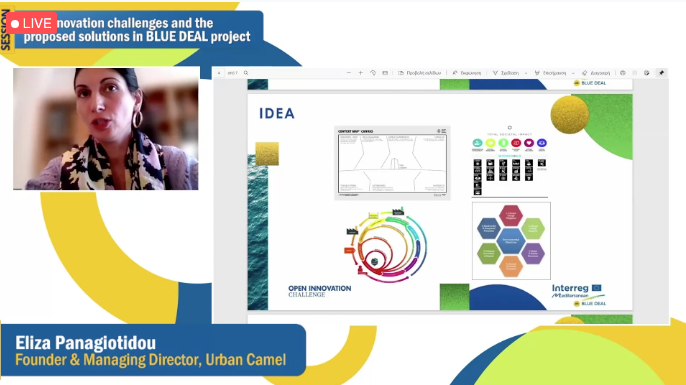Click the OPEN INNOVATION CHALLENGE text
Viewport: 686px width, 385px height.
[x=319, y=291]
